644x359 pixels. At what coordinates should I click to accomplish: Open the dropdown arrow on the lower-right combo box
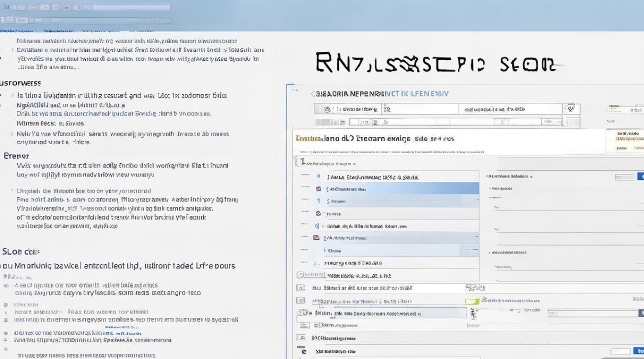coord(641,313)
